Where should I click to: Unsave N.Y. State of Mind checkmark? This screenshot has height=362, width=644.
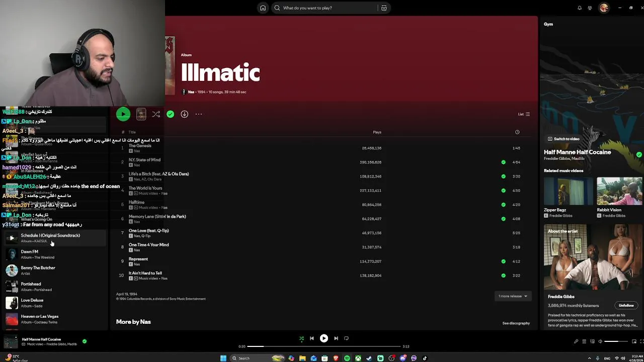pyautogui.click(x=503, y=162)
